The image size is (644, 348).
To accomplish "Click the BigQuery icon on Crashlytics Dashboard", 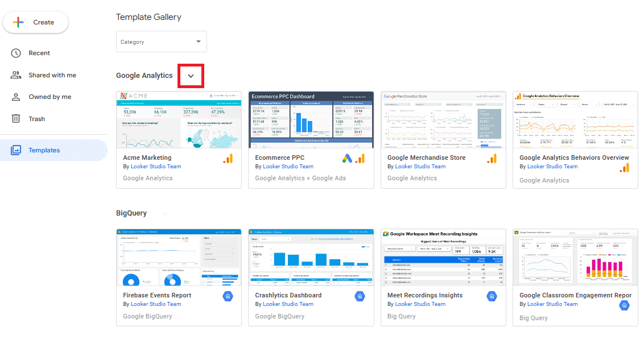I will (x=360, y=296).
